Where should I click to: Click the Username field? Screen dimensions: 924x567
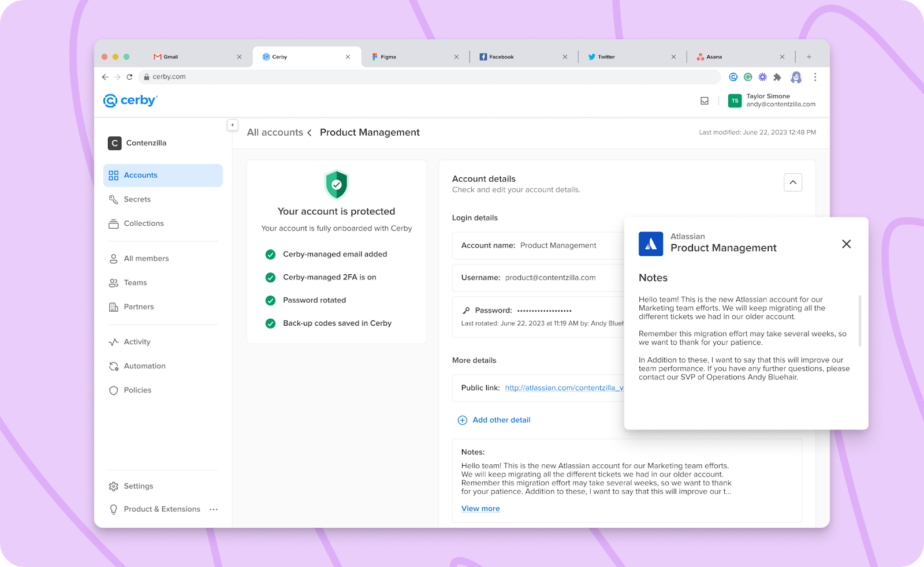[x=538, y=278]
